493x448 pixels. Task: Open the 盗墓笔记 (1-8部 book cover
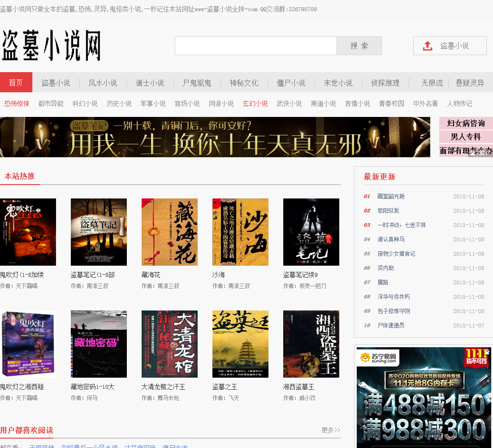pos(99,232)
